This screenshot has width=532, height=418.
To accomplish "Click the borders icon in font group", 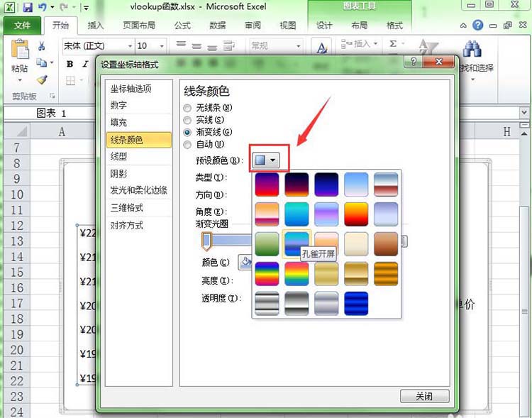I will click(70, 80).
